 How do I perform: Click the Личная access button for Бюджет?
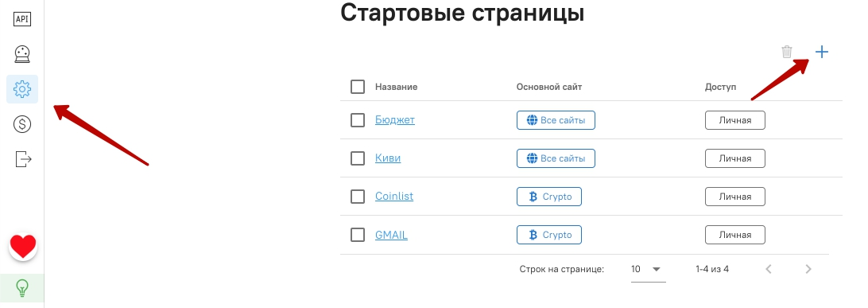click(735, 120)
